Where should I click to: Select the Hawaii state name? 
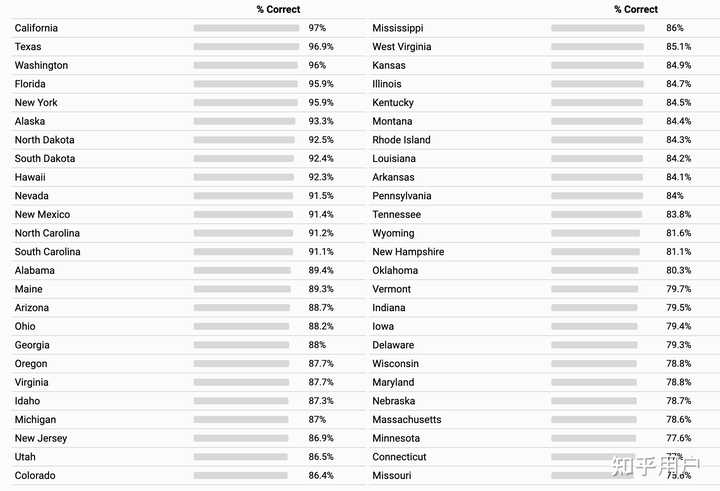pos(30,177)
